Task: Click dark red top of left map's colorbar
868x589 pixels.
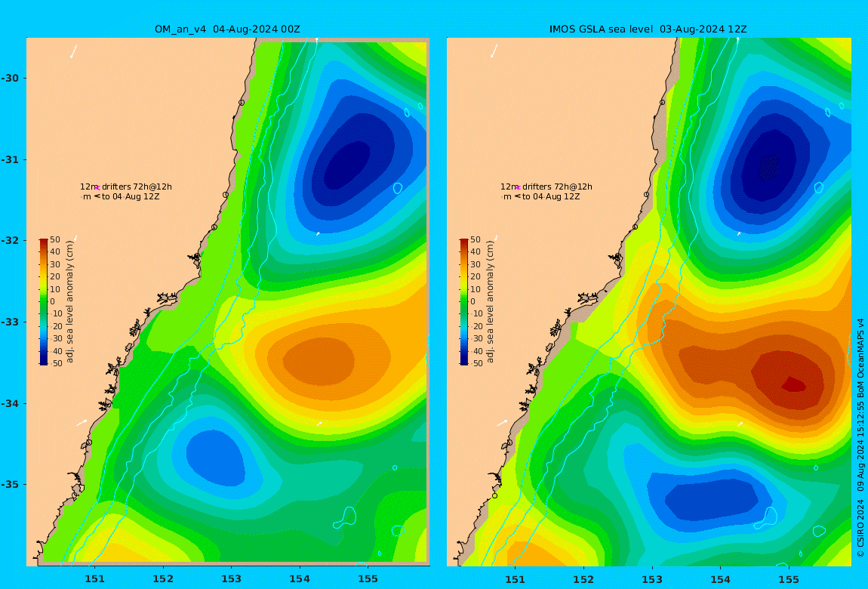Action: [x=43, y=242]
